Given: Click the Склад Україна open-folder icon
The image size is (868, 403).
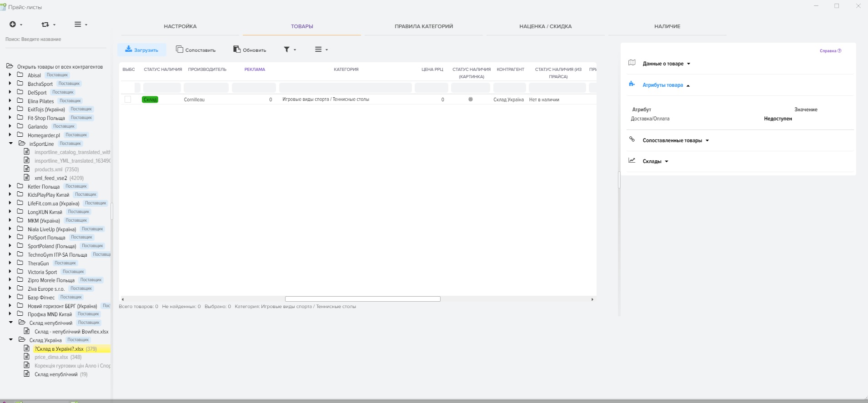Looking at the screenshot, I should [22, 339].
